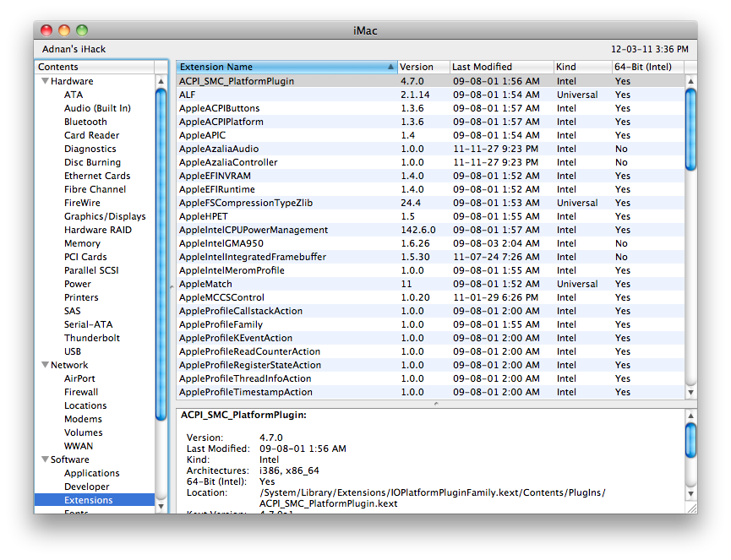Sort by Last Modified column header

[502, 67]
